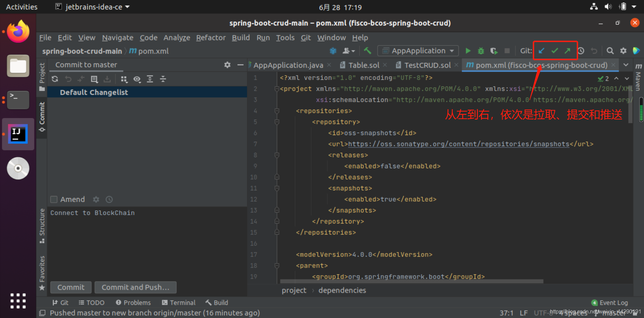Screen dimensions: 644x318
Task: Run AppApplication with Coverage
Action: pyautogui.click(x=494, y=51)
